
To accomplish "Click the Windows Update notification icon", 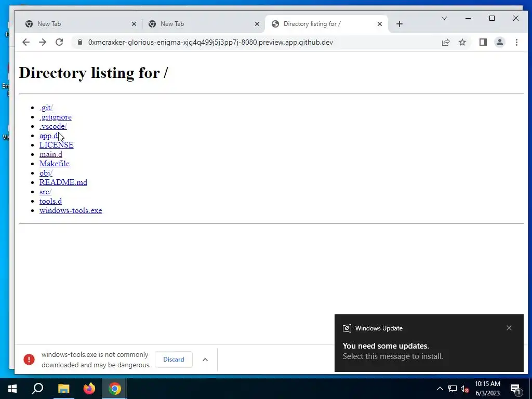I will [x=347, y=328].
